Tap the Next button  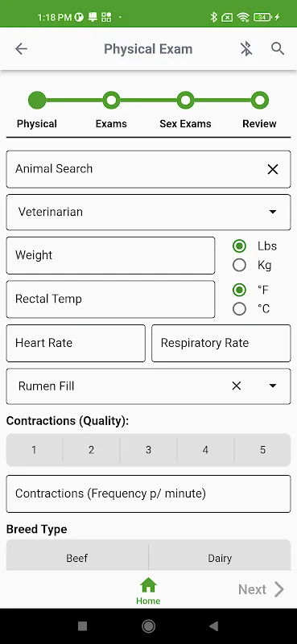(x=262, y=589)
